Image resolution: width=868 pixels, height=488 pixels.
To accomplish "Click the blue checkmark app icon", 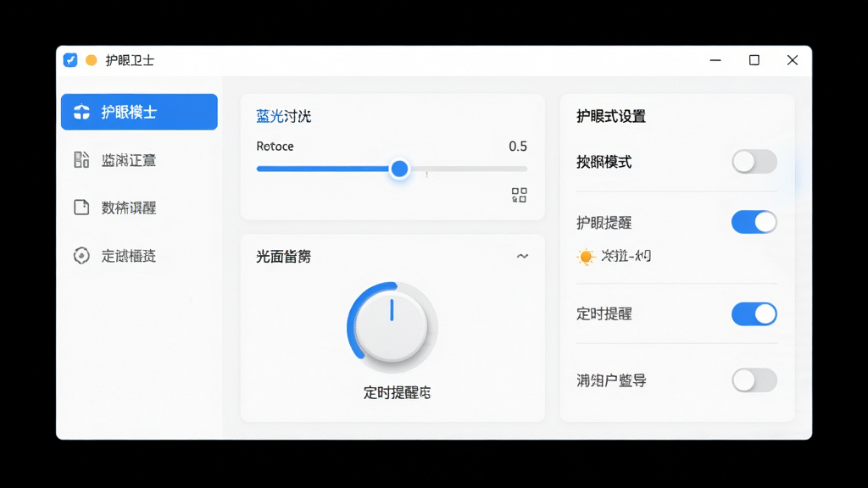I will (70, 60).
